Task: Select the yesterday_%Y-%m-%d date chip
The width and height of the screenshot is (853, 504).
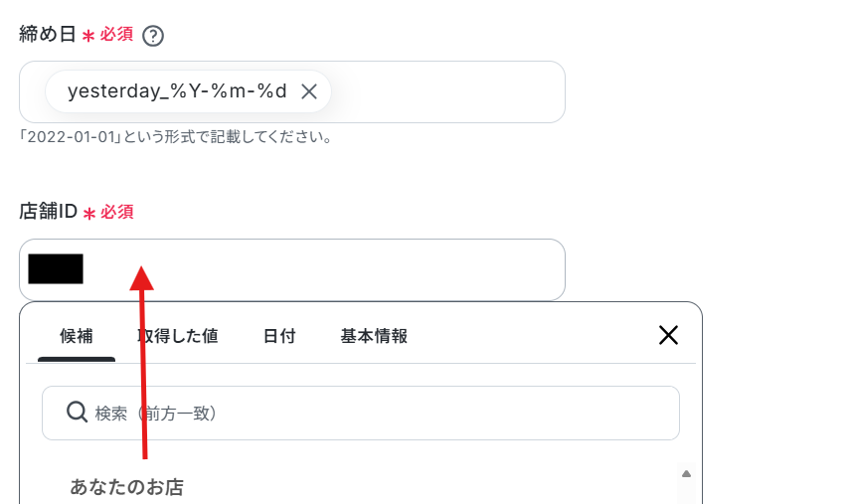Action: pyautogui.click(x=177, y=91)
